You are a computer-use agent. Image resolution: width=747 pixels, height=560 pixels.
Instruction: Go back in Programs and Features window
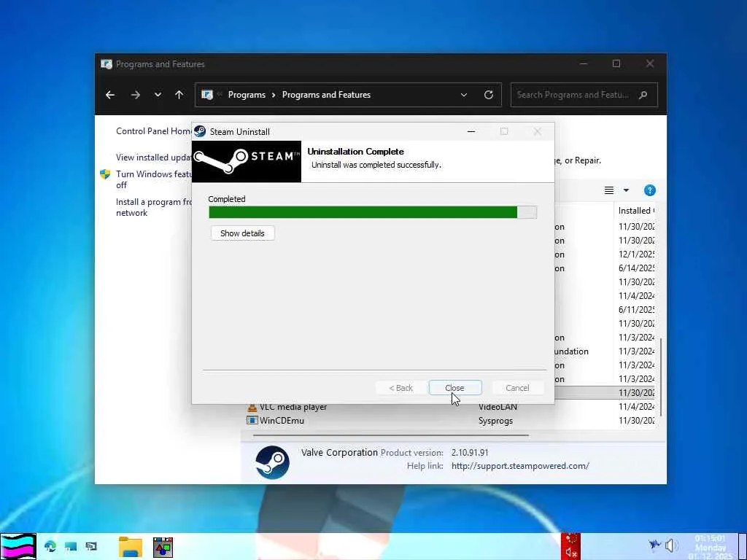[x=110, y=95]
